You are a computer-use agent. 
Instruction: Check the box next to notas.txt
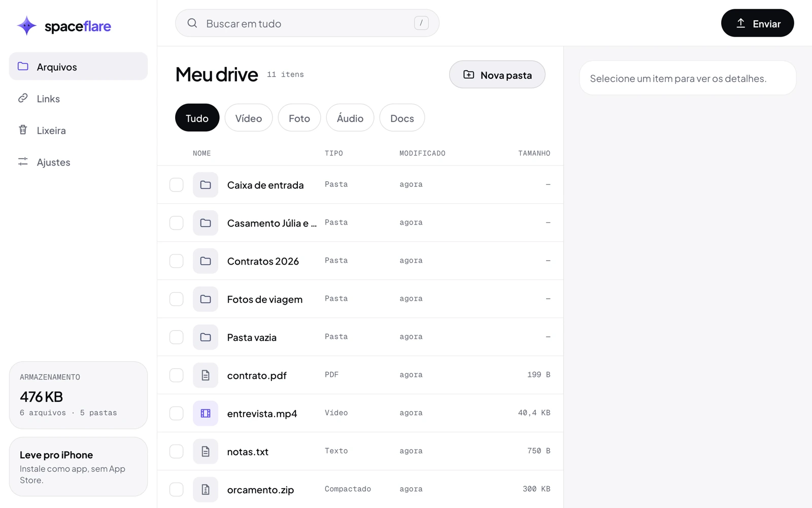[x=177, y=452]
